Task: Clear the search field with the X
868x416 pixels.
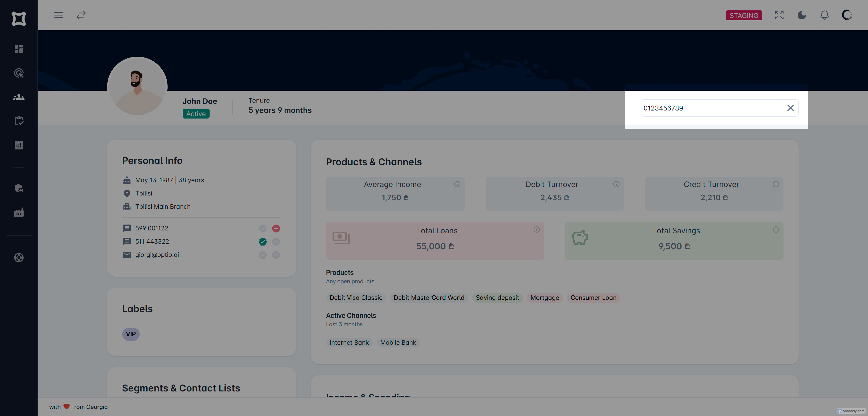Action: (x=790, y=108)
